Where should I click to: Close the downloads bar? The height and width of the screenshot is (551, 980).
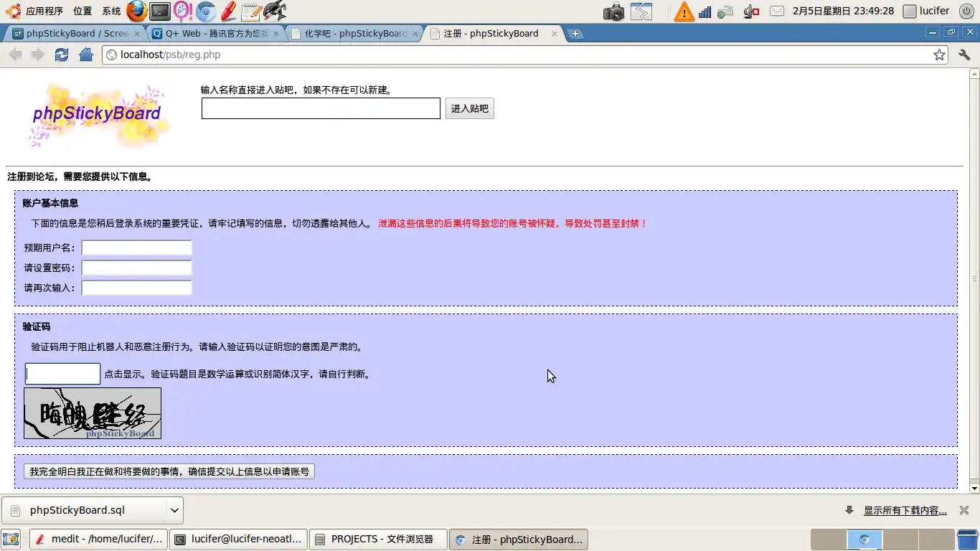coord(964,510)
